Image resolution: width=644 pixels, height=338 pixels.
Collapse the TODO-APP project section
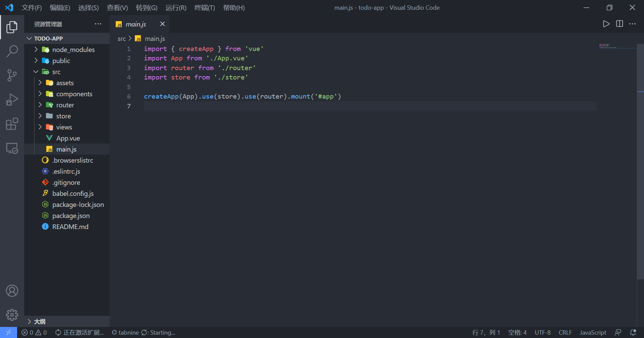pyautogui.click(x=67, y=38)
